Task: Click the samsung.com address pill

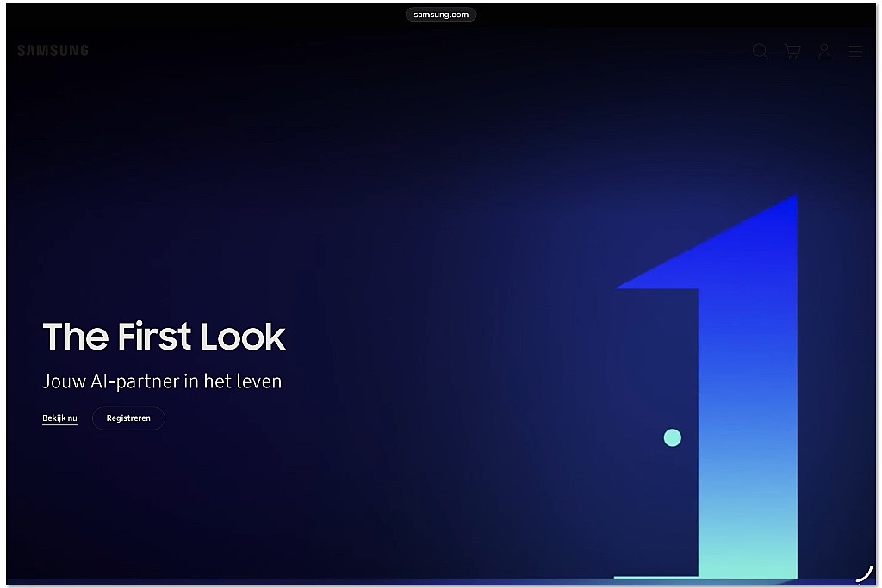Action: click(x=441, y=15)
